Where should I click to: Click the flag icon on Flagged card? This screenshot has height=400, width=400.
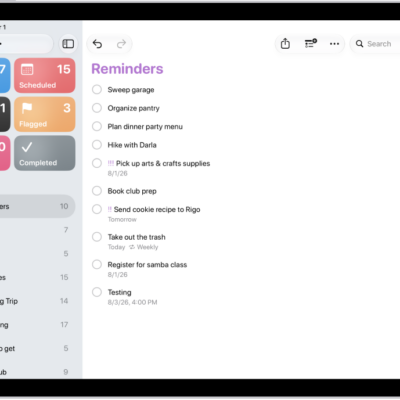27,108
